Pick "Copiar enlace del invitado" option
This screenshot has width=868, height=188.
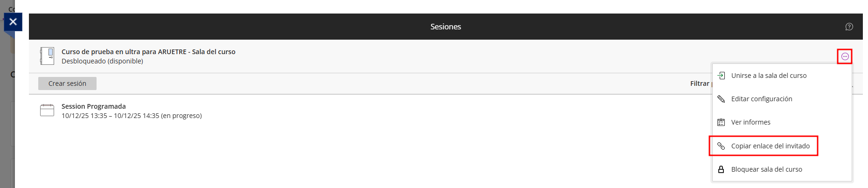coord(770,146)
